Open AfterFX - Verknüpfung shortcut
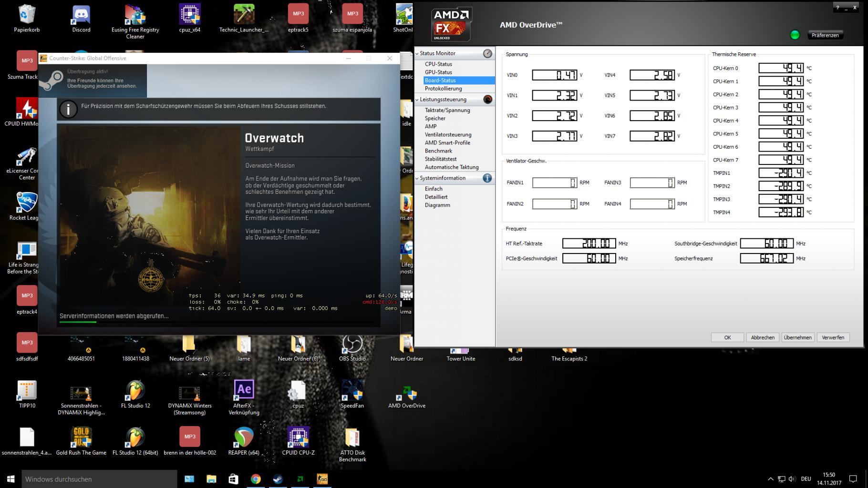Screen dimensions: 868x488 [x=244, y=397]
